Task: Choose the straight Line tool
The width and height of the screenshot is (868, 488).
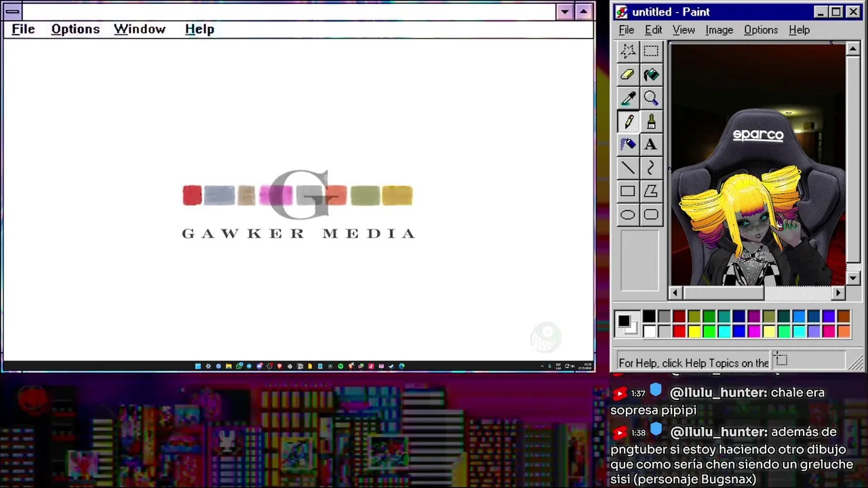Action: [628, 167]
